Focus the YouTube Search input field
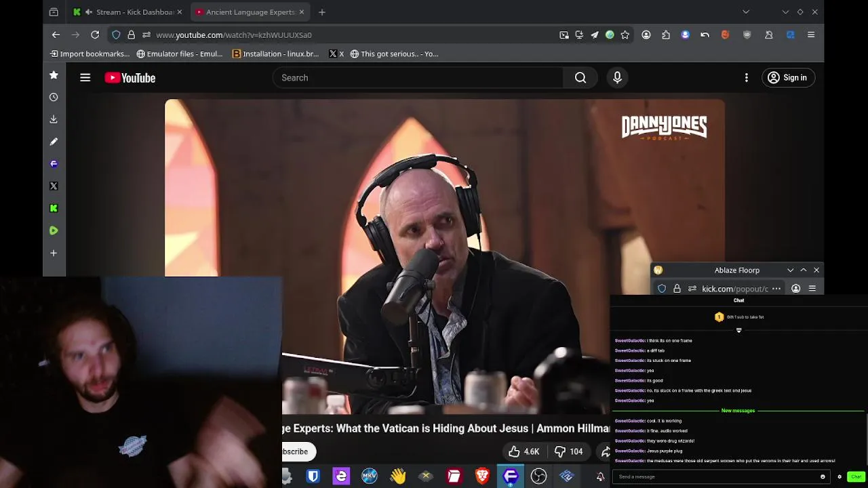The width and height of the screenshot is (868, 488). (418, 78)
